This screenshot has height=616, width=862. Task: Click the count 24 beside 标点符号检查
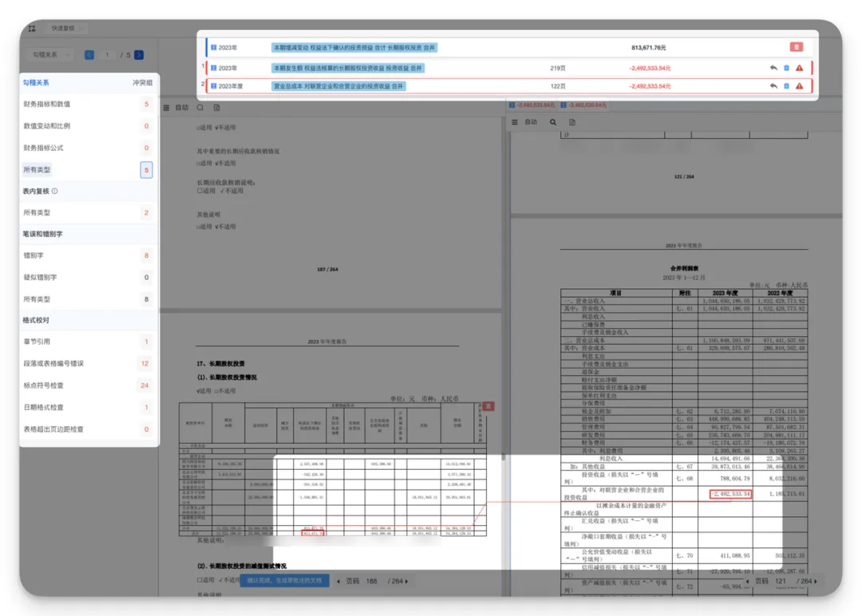(x=144, y=385)
